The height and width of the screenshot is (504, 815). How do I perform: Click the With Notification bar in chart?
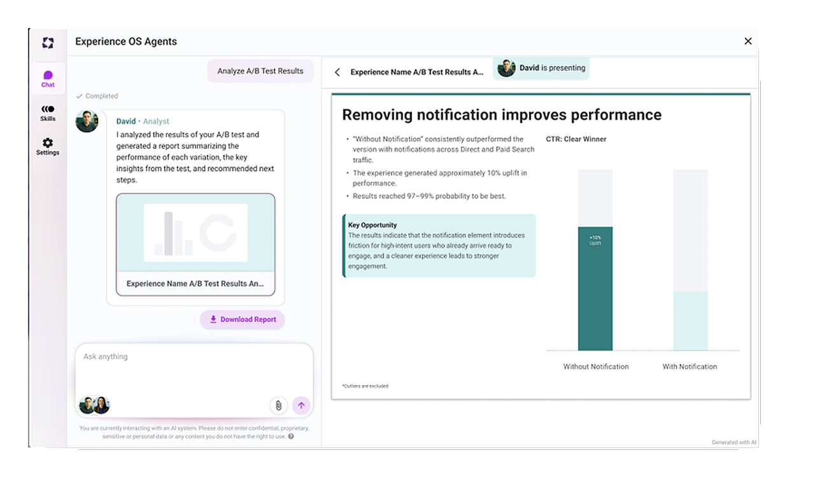[x=691, y=321]
